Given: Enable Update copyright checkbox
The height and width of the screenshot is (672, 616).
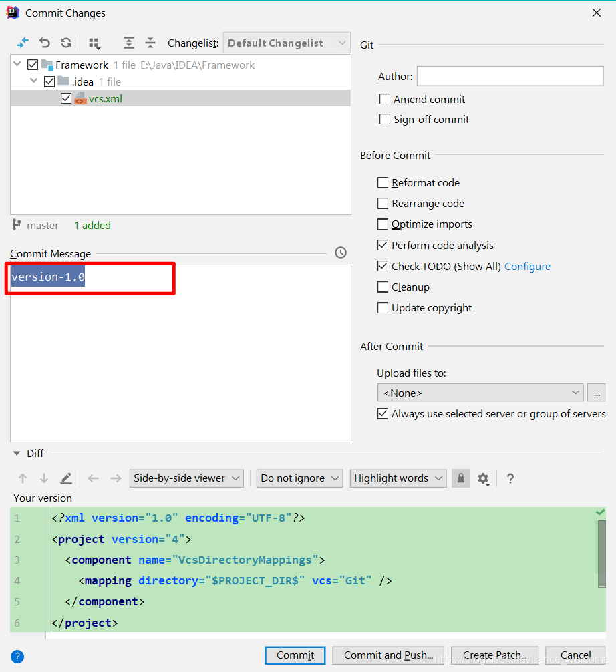Looking at the screenshot, I should tap(383, 308).
